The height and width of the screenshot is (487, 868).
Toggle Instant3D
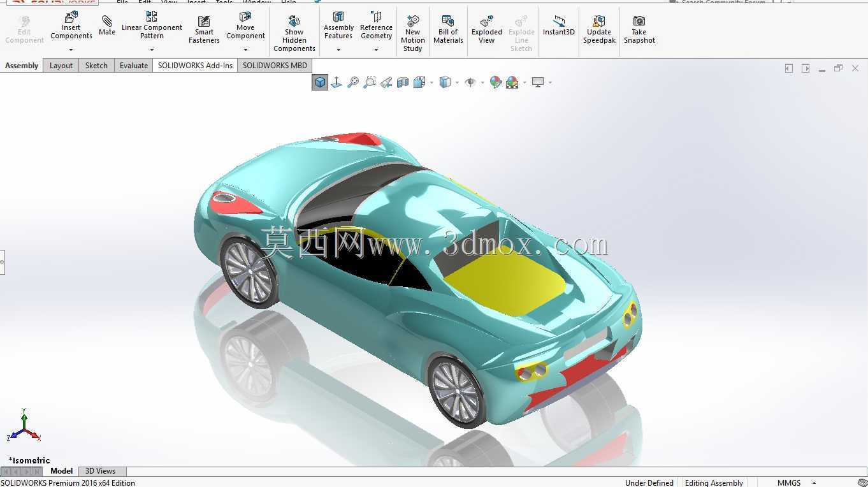tap(559, 25)
